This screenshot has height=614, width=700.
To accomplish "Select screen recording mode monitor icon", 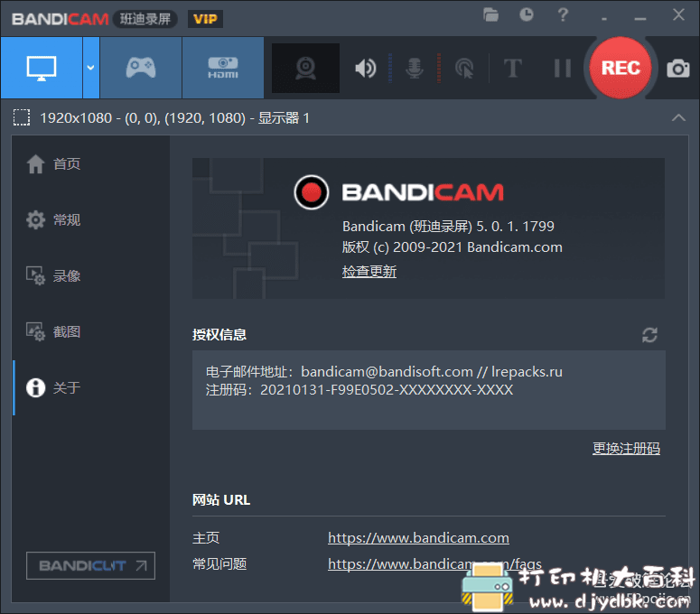I will [x=42, y=68].
